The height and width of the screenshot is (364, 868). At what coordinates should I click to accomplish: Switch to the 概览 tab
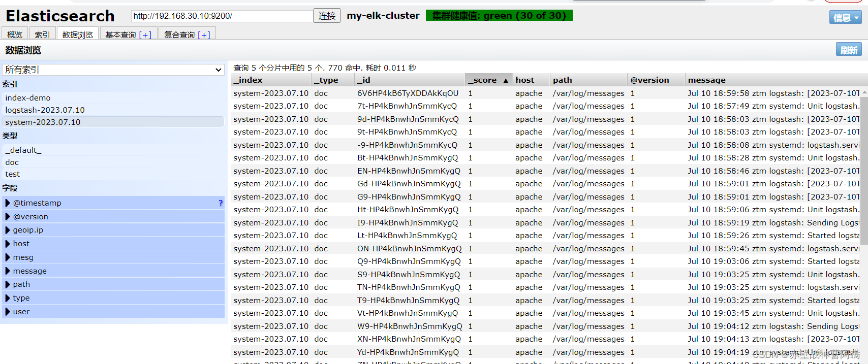15,34
